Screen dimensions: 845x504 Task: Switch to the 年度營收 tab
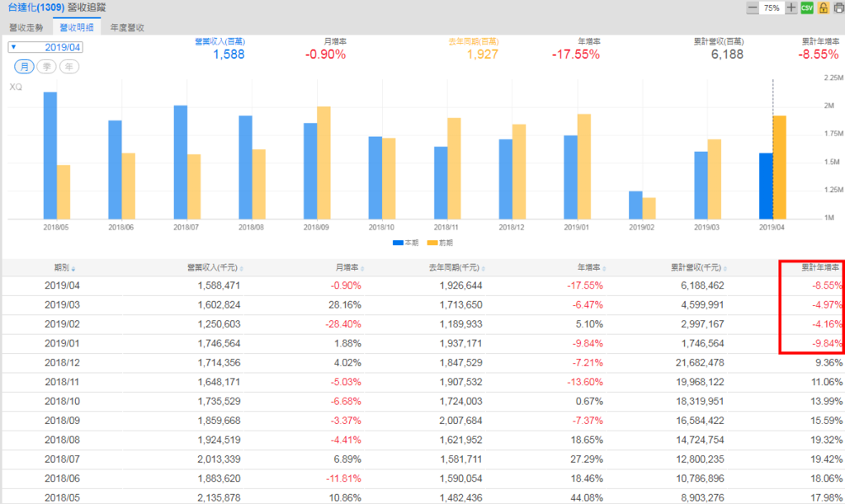click(x=127, y=27)
